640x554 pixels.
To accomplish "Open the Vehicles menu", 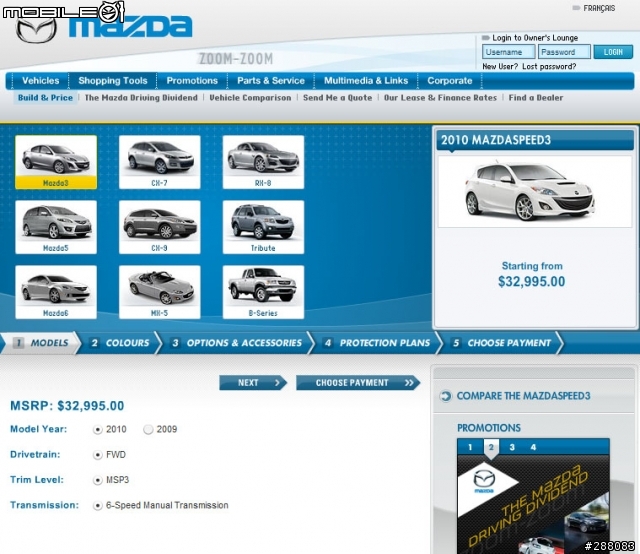I will pos(40,81).
